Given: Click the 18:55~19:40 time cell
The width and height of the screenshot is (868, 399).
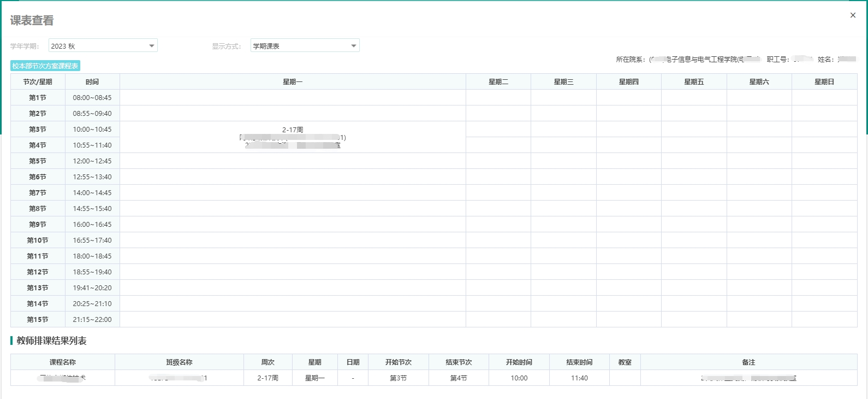Looking at the screenshot, I should (92, 272).
